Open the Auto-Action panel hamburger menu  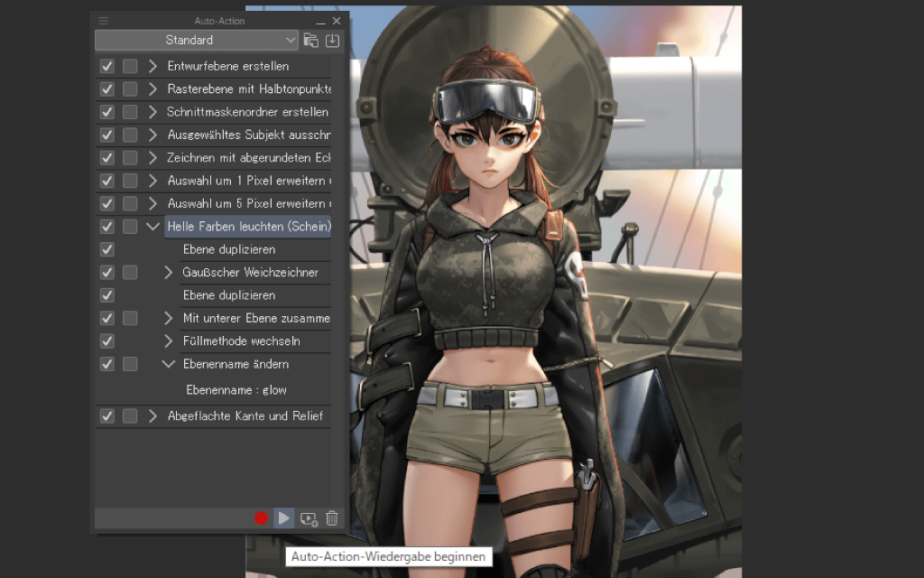103,21
